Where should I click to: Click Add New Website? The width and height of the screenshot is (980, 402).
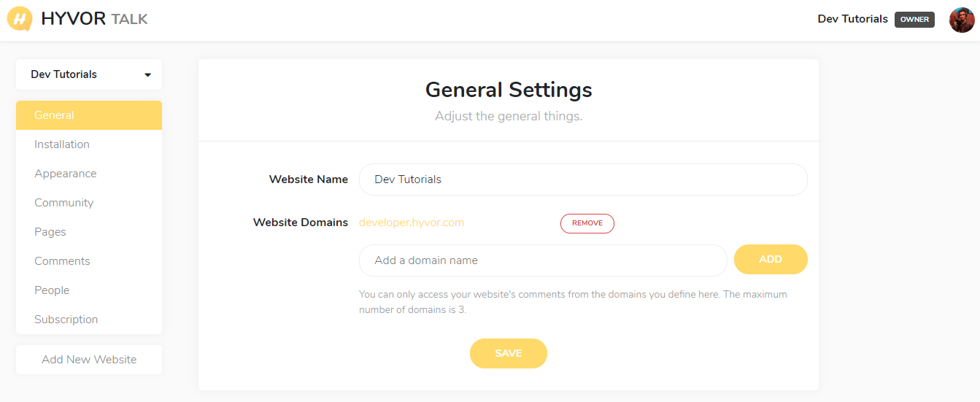(89, 360)
